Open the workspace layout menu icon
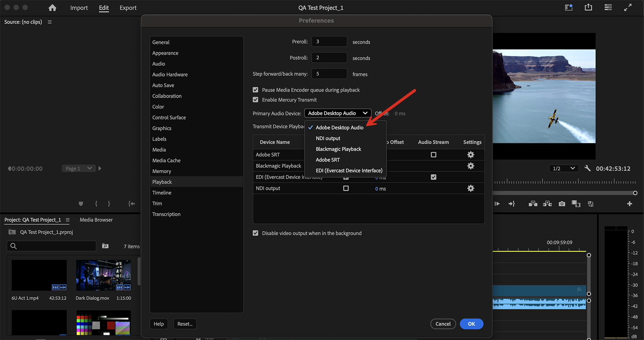 pyautogui.click(x=608, y=8)
